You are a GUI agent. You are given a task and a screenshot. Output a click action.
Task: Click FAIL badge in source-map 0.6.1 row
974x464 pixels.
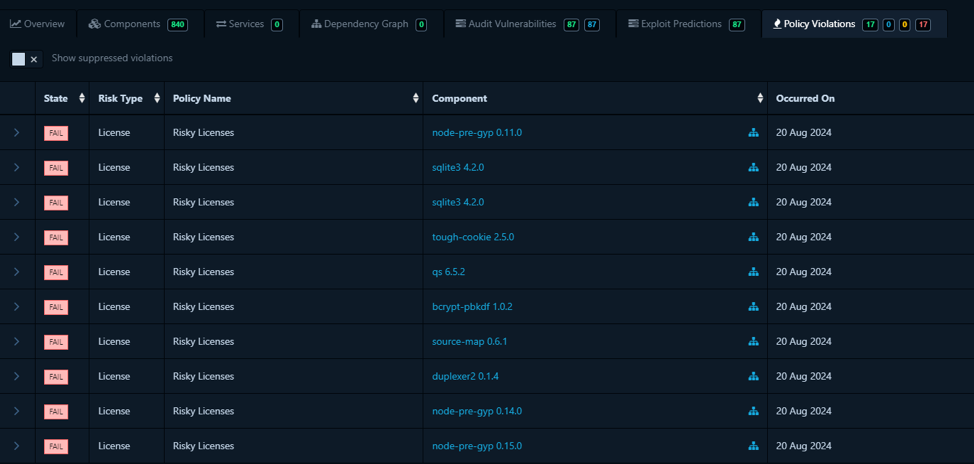point(56,342)
